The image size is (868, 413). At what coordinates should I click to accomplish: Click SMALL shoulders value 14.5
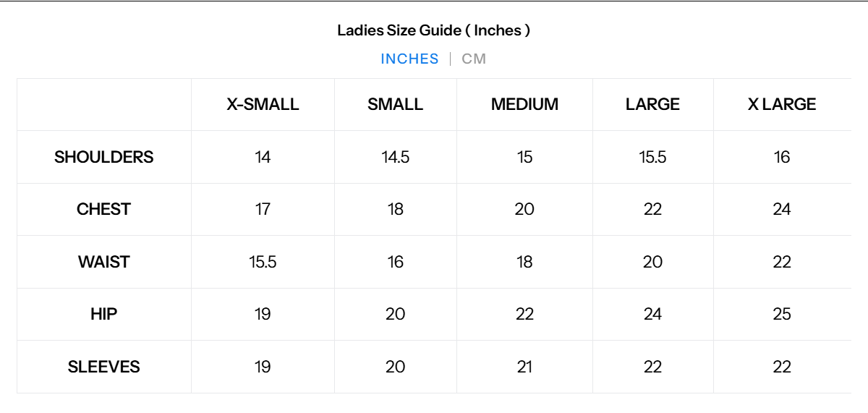tap(395, 157)
